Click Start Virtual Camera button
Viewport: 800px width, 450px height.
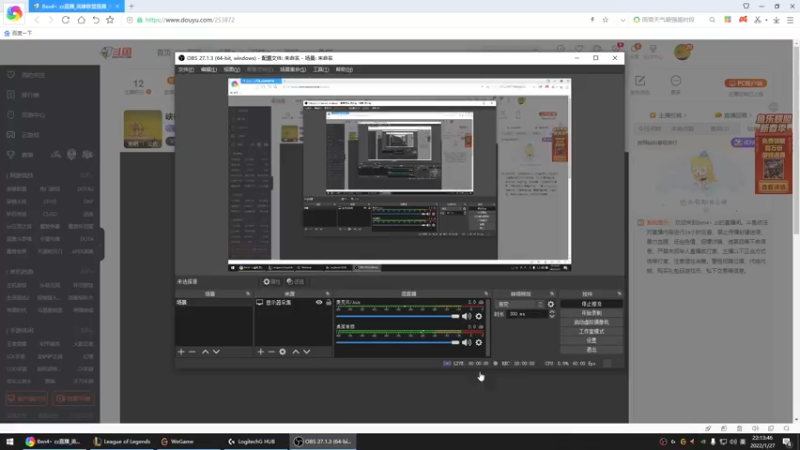[591, 322]
